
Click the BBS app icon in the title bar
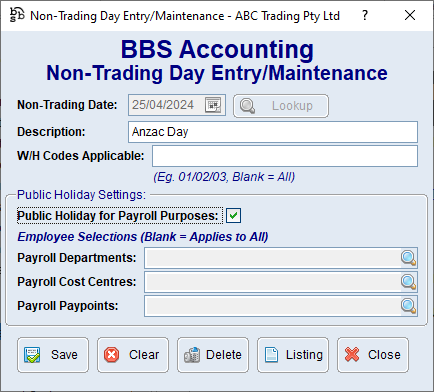click(x=17, y=15)
